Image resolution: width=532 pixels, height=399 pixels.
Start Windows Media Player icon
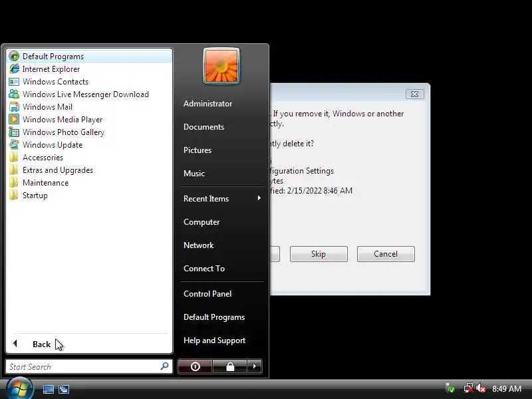point(14,120)
